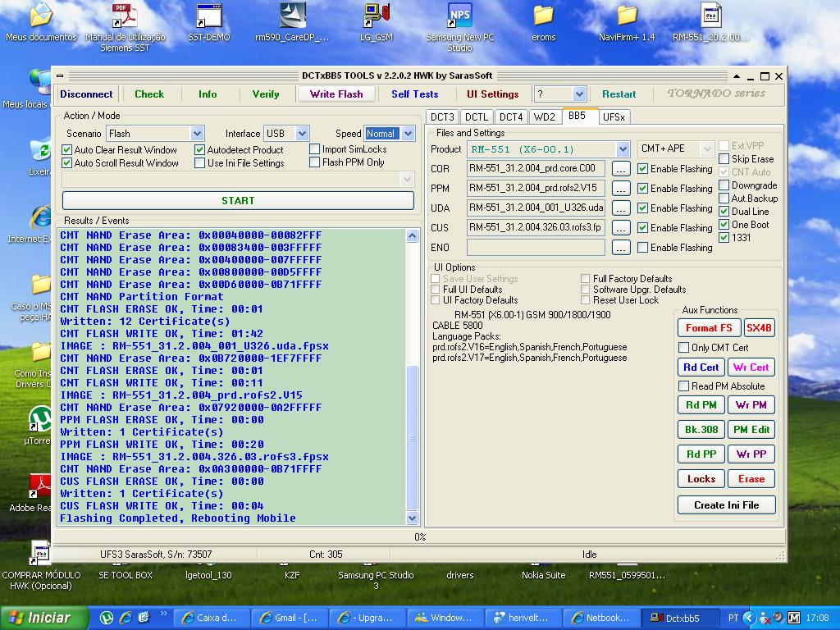Expand the Product RM-551 dropdown
The image size is (840, 630).
click(x=623, y=149)
